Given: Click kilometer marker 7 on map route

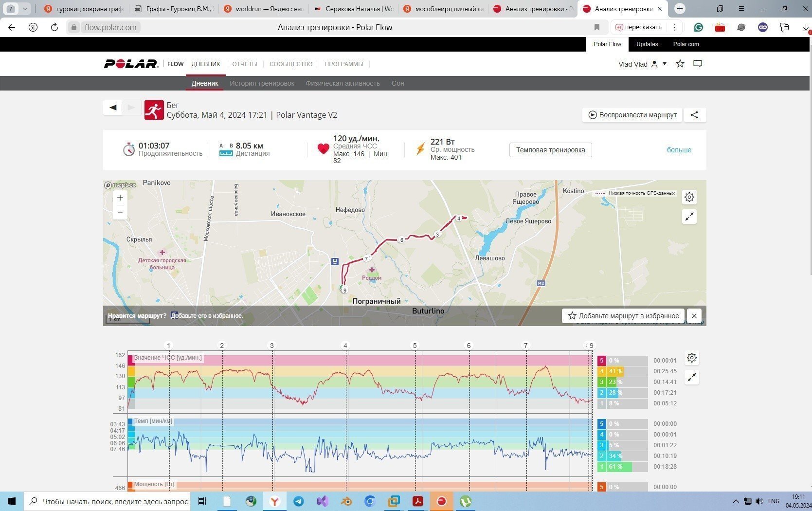Looking at the screenshot, I should coord(366,258).
